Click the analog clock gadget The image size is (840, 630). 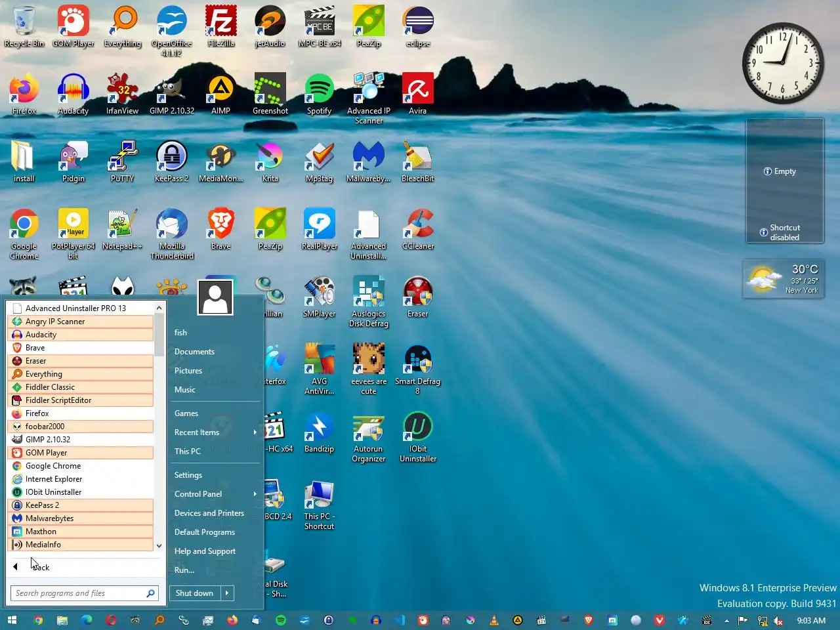pos(783,63)
